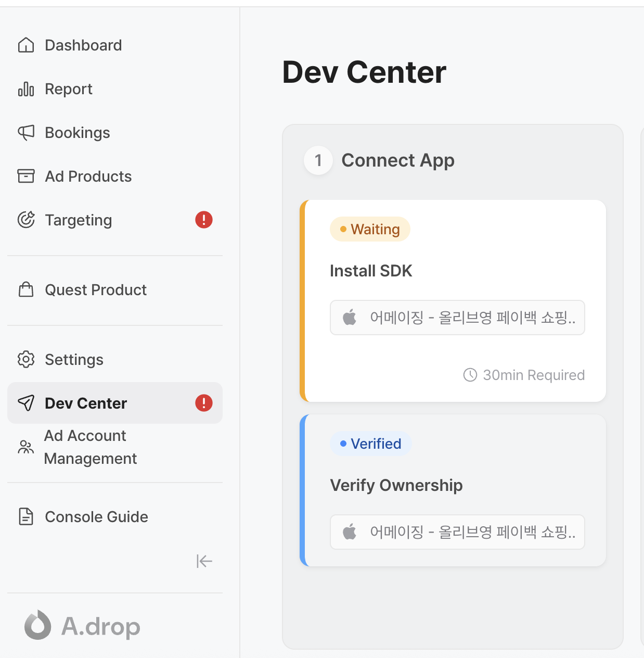Click the Waiting status badge

pyautogui.click(x=370, y=230)
